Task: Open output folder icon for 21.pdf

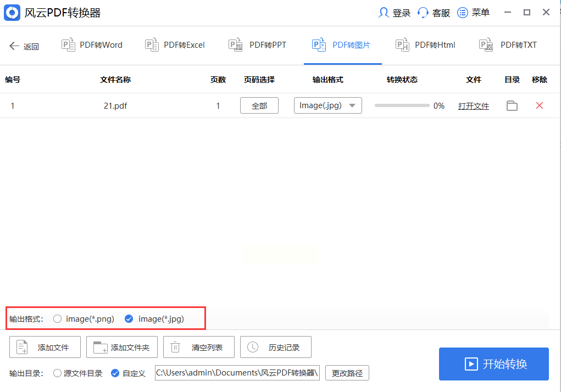Action: 512,106
